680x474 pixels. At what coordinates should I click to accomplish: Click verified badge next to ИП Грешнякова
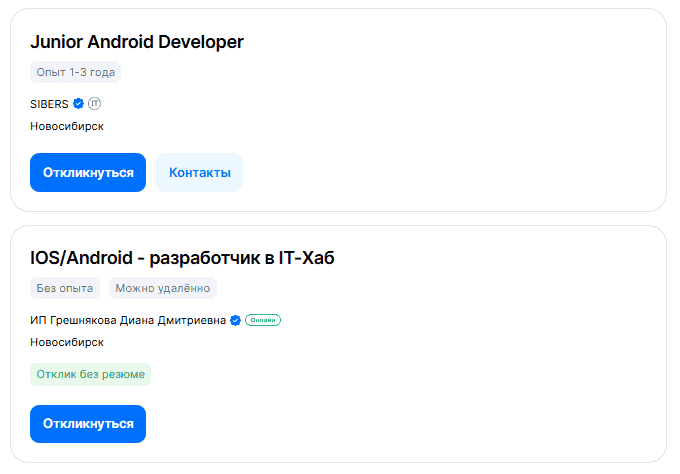[x=236, y=320]
